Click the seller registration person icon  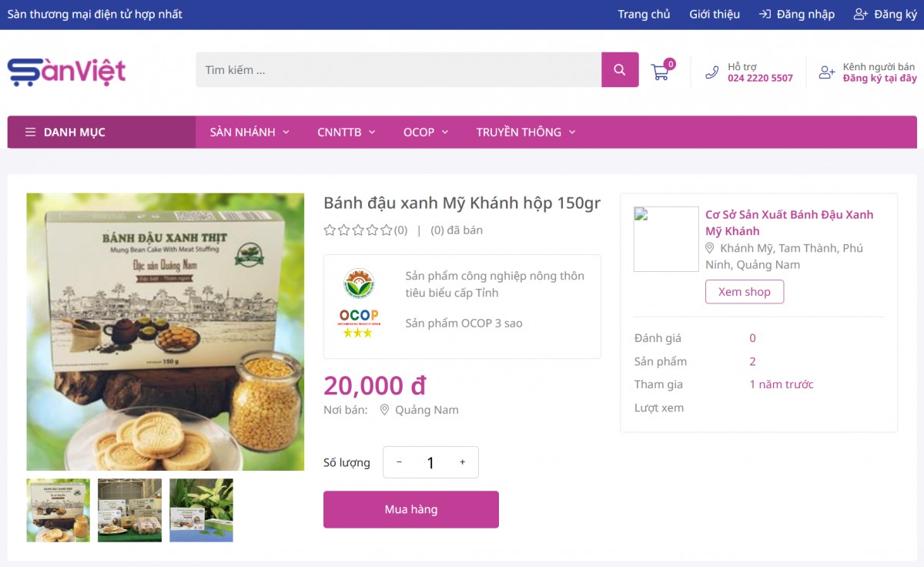827,72
